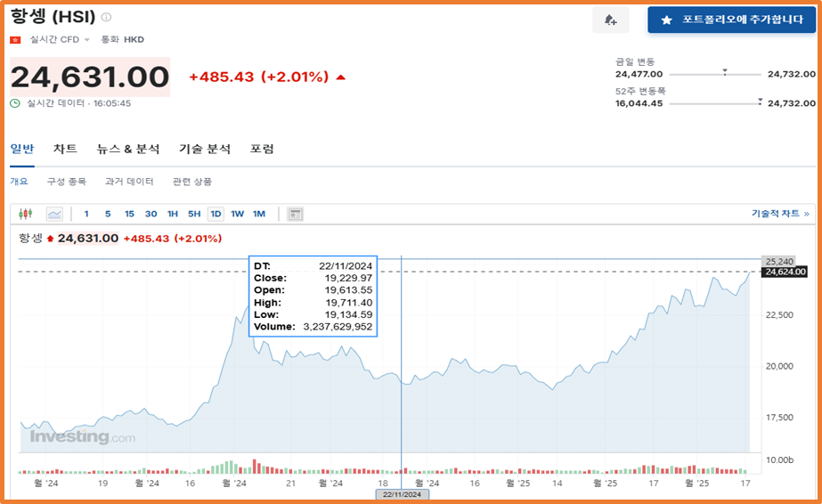Click the info icon next to 항셍 (HSI)
Image resolution: width=822 pixels, height=504 pixels.
[106, 17]
